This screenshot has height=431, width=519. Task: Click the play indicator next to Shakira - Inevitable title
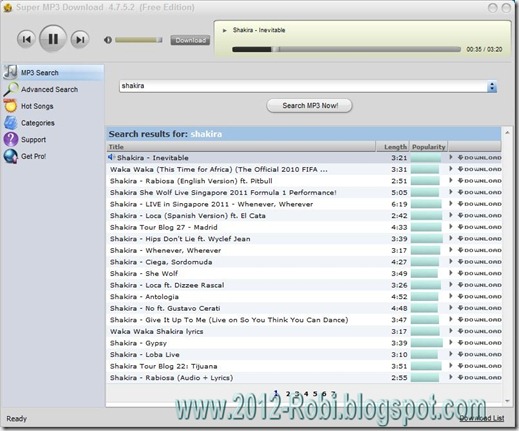click(225, 30)
